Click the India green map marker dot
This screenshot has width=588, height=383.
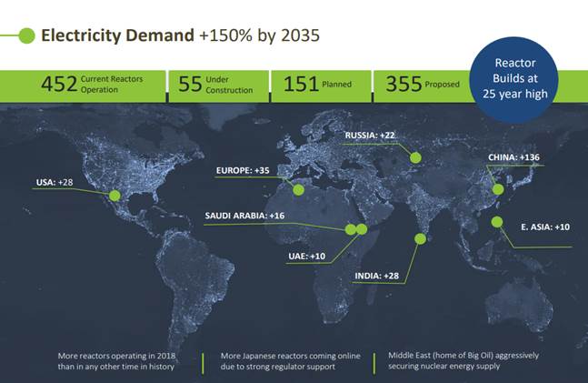tap(420, 239)
